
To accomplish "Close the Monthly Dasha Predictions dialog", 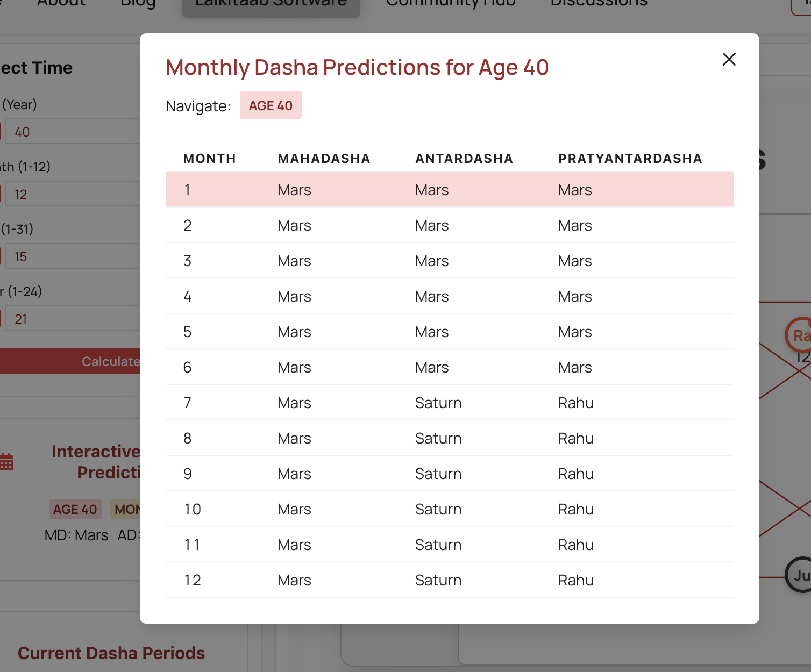I will click(x=729, y=59).
